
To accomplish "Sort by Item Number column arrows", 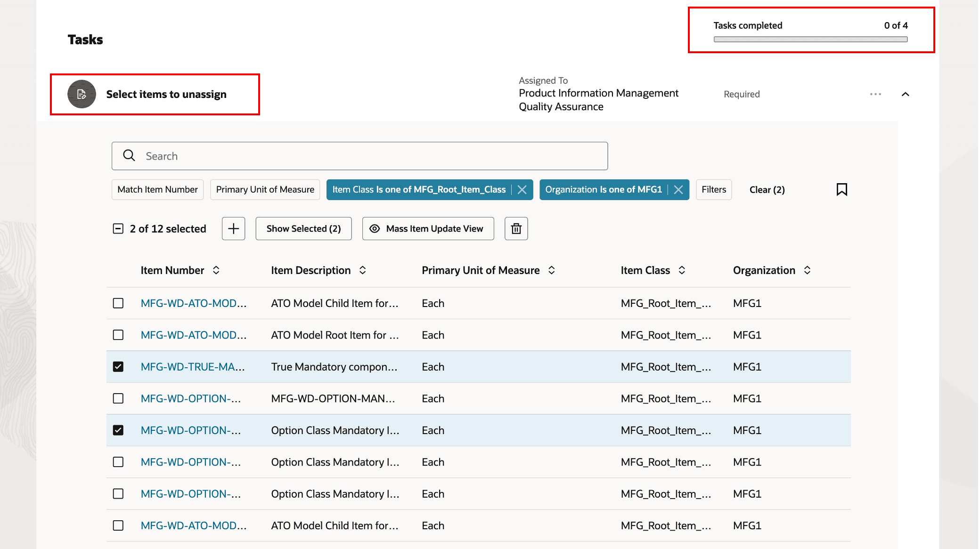I will pyautogui.click(x=216, y=270).
